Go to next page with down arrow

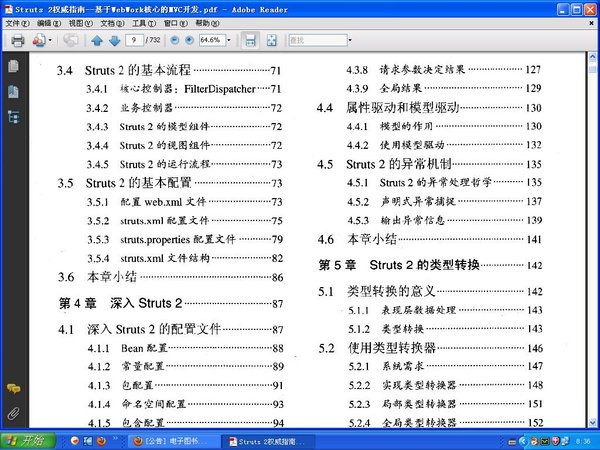point(114,40)
